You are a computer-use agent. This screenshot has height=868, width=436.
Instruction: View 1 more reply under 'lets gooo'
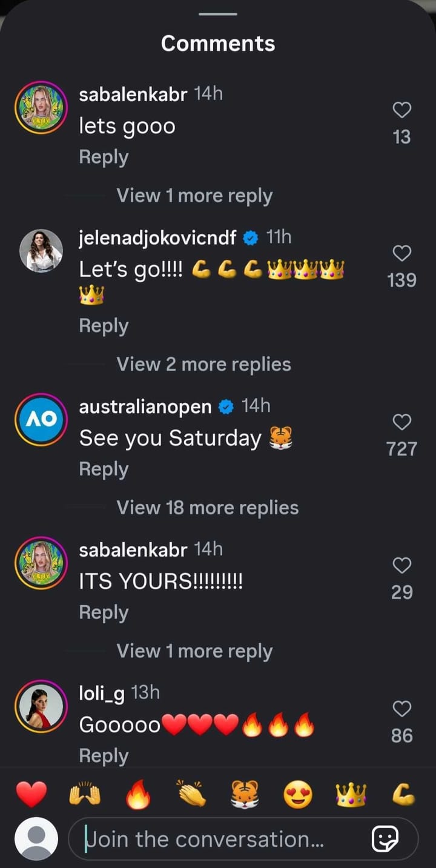[x=194, y=195]
